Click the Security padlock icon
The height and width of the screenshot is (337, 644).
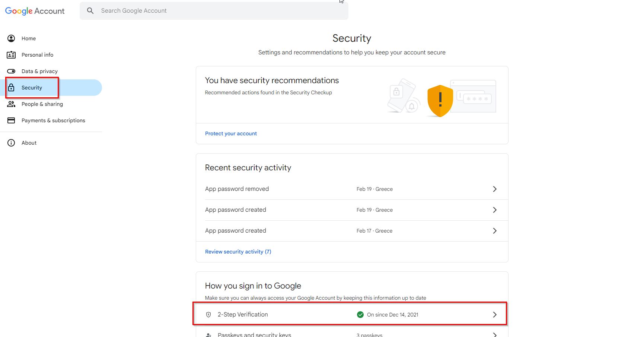[11, 88]
